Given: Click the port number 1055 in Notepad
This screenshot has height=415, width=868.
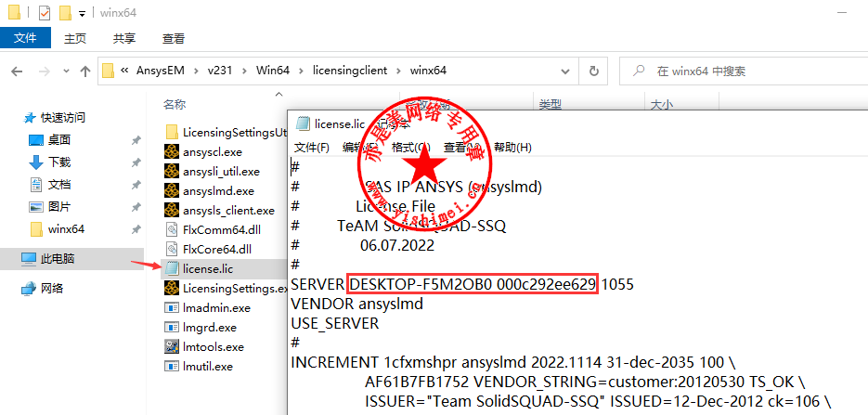Looking at the screenshot, I should tap(617, 285).
